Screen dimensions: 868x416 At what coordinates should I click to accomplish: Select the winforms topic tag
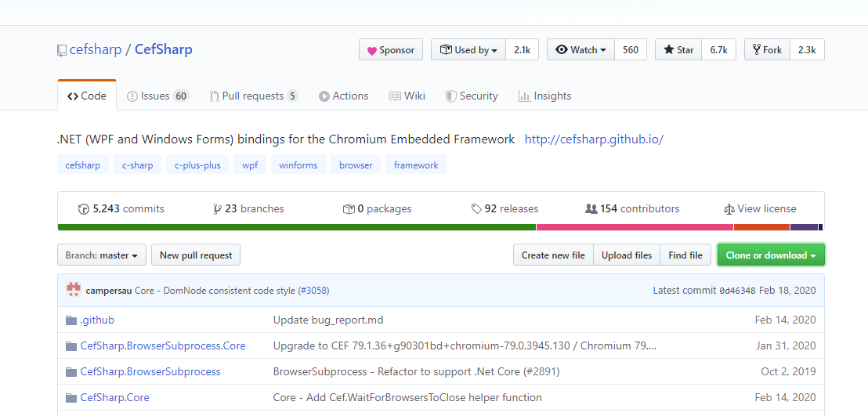coord(298,165)
